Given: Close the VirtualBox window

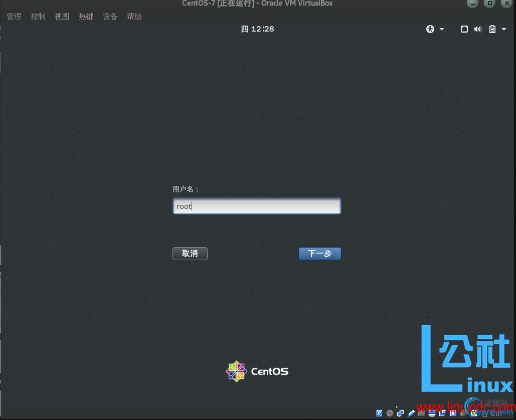Looking at the screenshot, I should pos(507,4).
